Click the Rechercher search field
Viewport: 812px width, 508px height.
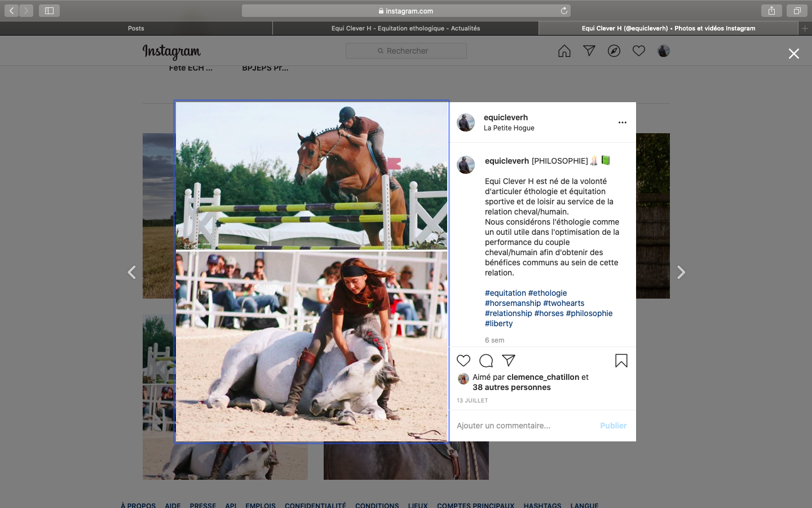click(406, 51)
